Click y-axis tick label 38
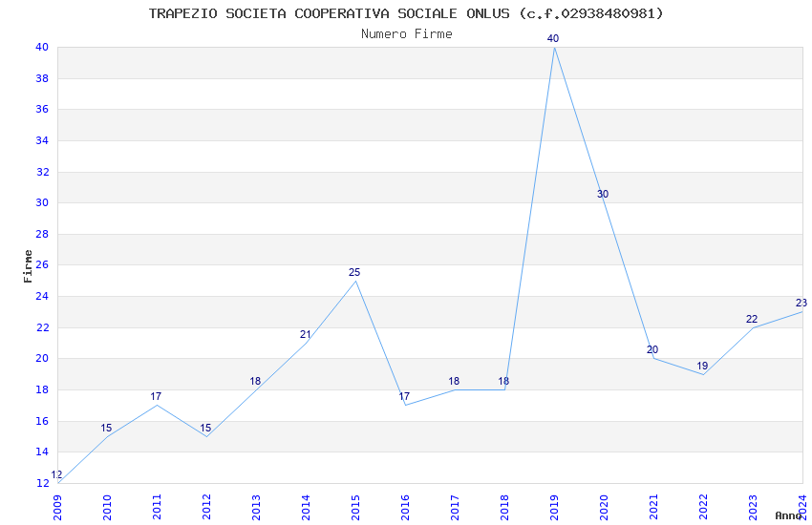The height and width of the screenshot is (525, 812). coord(42,78)
